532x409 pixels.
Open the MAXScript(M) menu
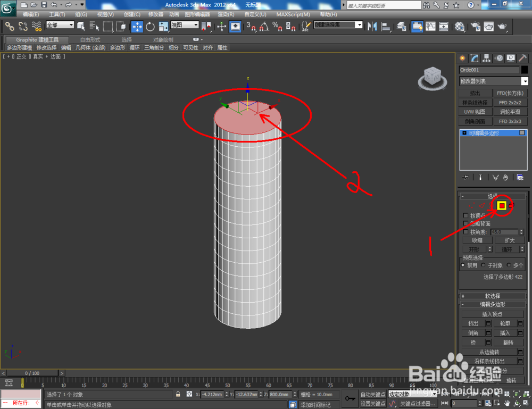pyautogui.click(x=293, y=14)
